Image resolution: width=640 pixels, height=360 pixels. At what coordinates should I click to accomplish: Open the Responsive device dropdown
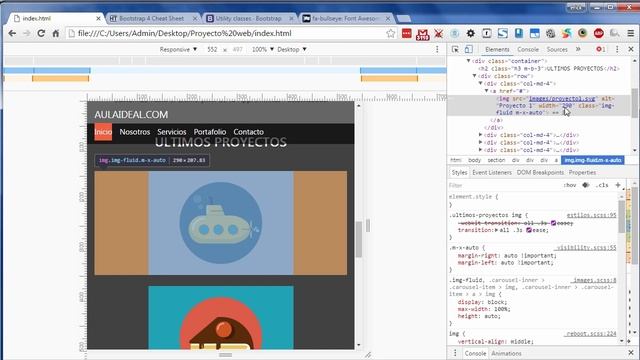pos(178,49)
